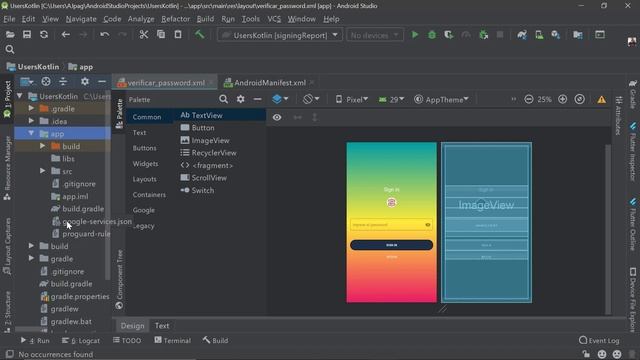This screenshot has width=640, height=360.
Task: Click the Save All toolbar icon
Action: coord(27,35)
